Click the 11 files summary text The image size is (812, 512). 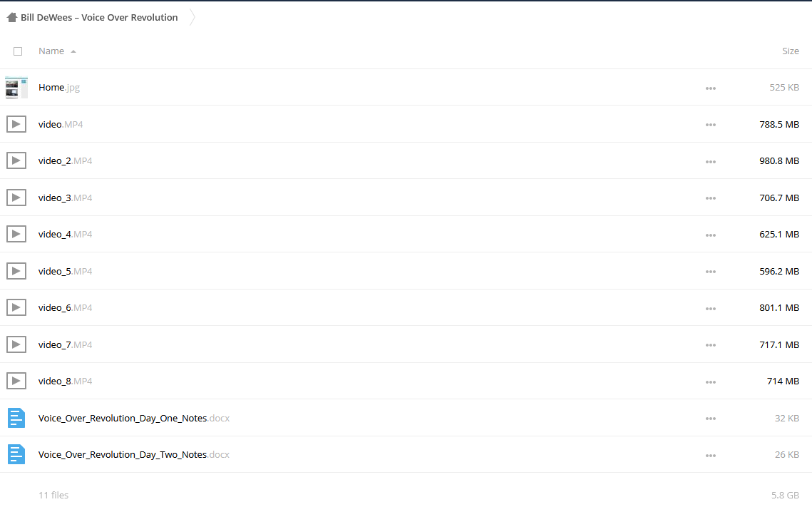(53, 496)
